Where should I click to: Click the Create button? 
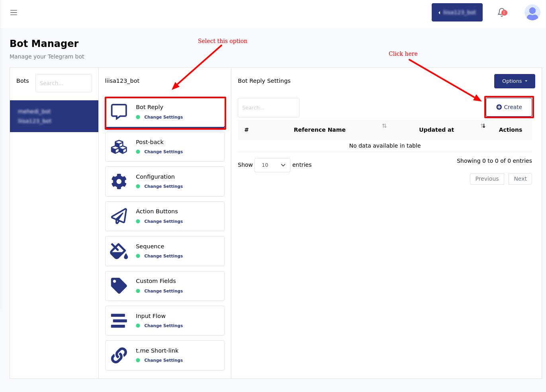click(x=509, y=107)
